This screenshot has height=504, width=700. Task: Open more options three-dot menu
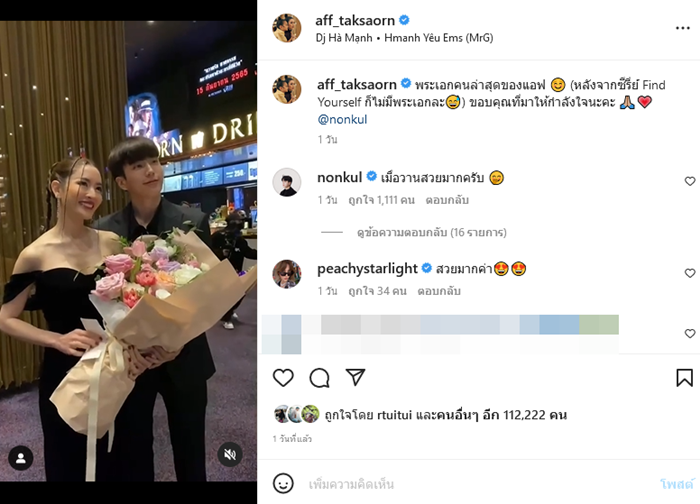click(x=683, y=28)
